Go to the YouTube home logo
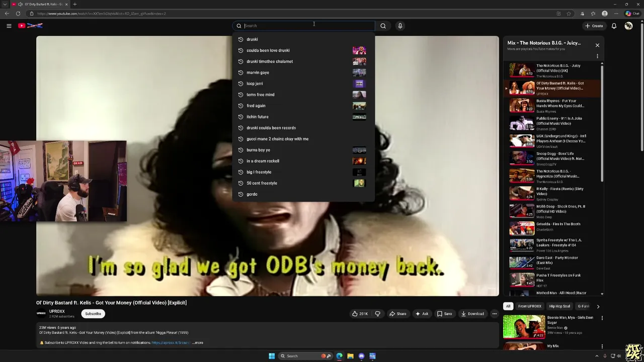This screenshot has height=362, width=644. pos(30,26)
